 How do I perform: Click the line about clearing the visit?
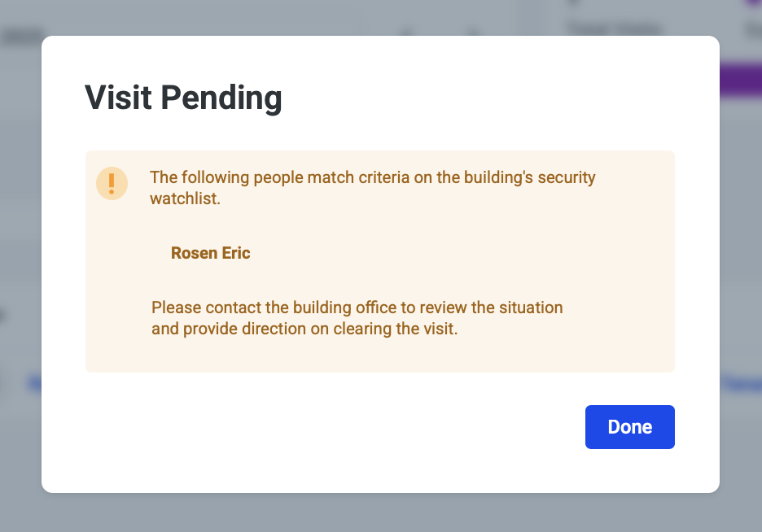[x=304, y=330]
